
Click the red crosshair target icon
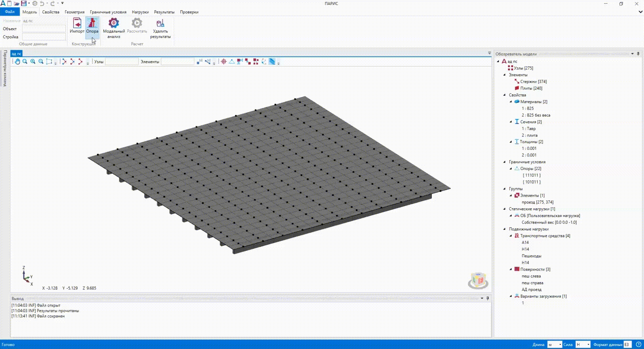point(224,61)
